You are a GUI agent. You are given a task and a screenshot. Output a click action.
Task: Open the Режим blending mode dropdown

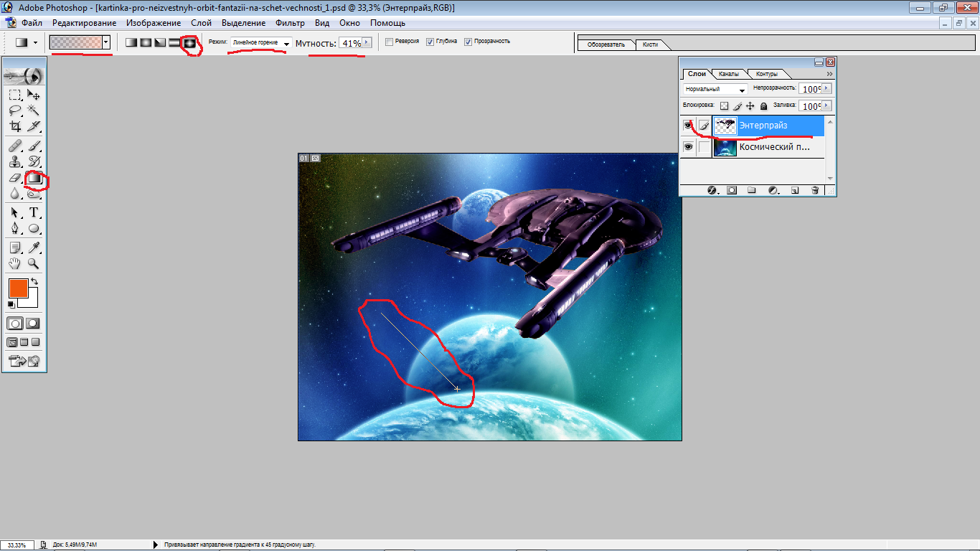pos(261,43)
